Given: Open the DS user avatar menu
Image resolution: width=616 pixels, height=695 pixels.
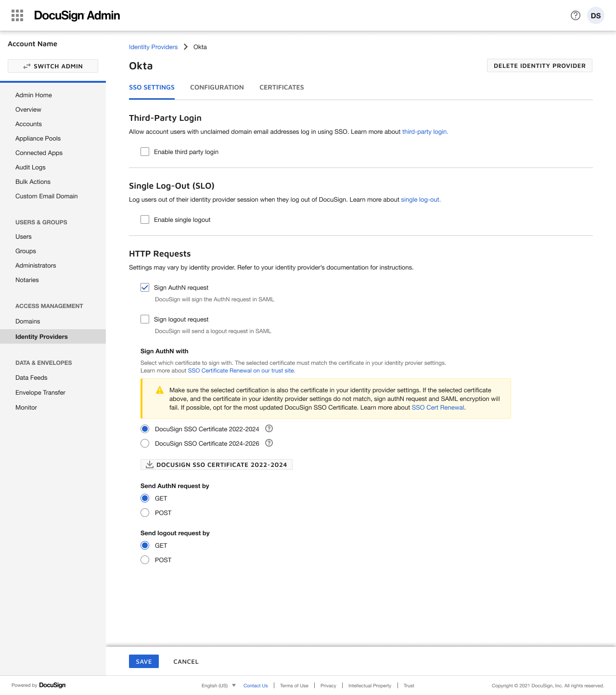Looking at the screenshot, I should pos(595,15).
